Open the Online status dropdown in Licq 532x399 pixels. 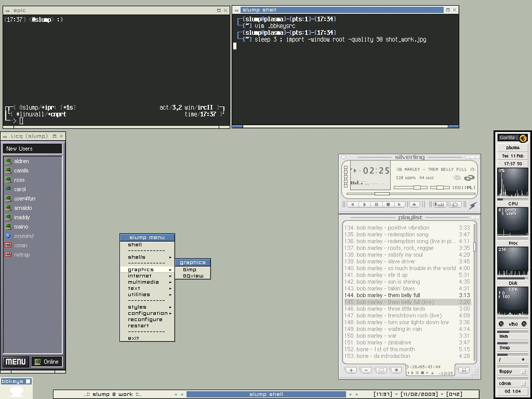coord(47,362)
